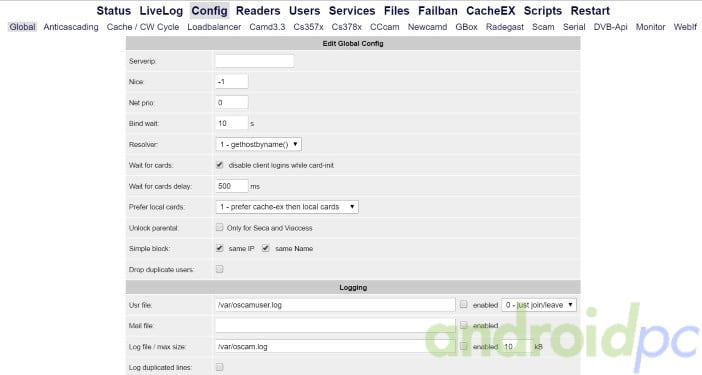Screen dimensions: 702x375
Task: Open the Monitor config tab
Action: click(651, 27)
